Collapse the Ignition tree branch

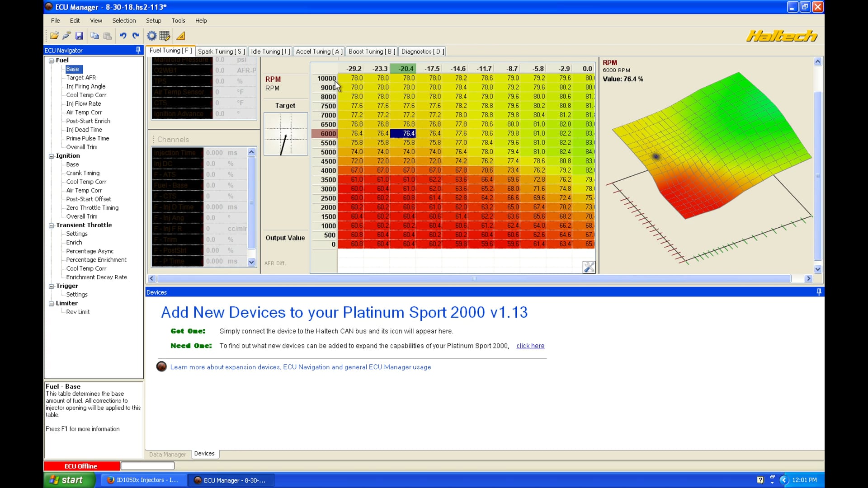coord(51,155)
